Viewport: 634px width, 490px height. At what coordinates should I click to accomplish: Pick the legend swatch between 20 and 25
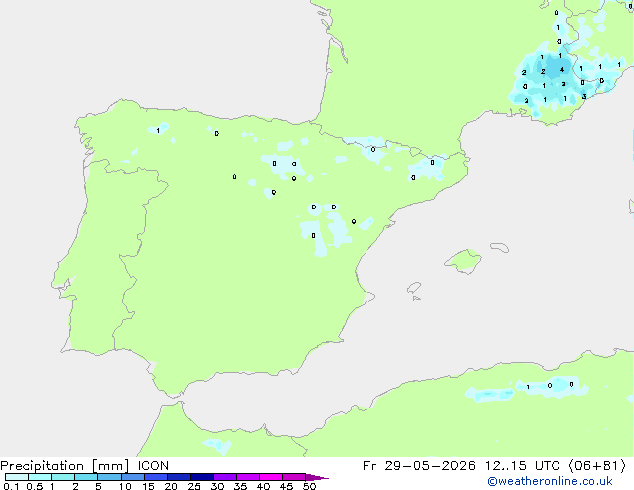[179, 477]
